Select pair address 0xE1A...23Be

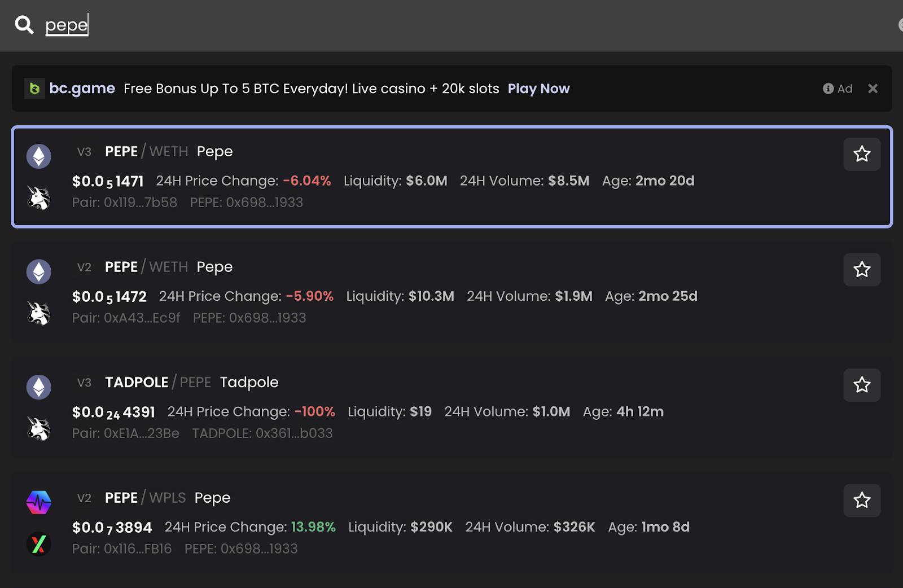point(142,433)
